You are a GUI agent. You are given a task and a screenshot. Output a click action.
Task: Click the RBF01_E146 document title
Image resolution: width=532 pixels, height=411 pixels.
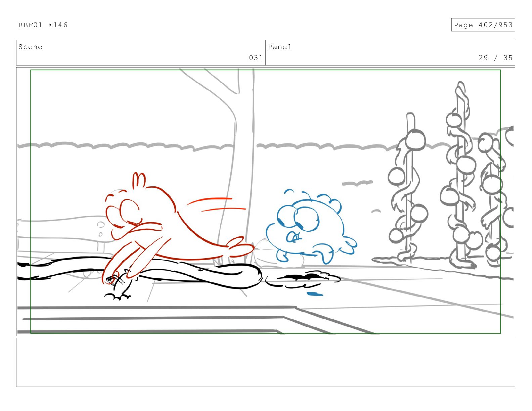[x=43, y=25]
